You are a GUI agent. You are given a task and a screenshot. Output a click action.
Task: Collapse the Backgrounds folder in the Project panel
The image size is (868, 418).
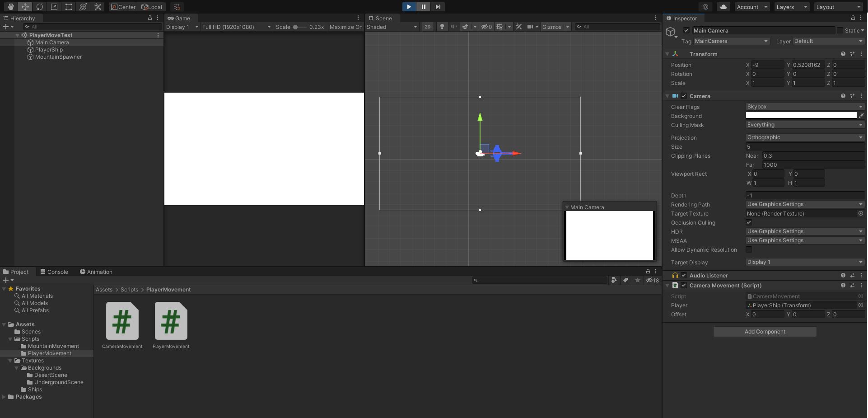pyautogui.click(x=17, y=368)
